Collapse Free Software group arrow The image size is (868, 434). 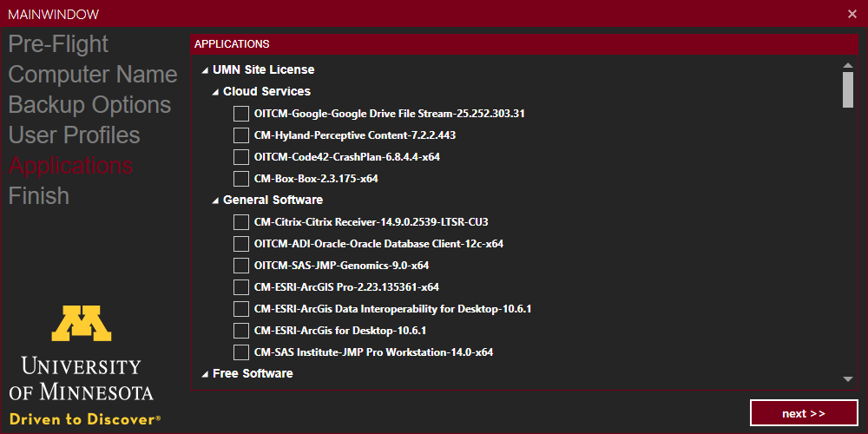(206, 374)
